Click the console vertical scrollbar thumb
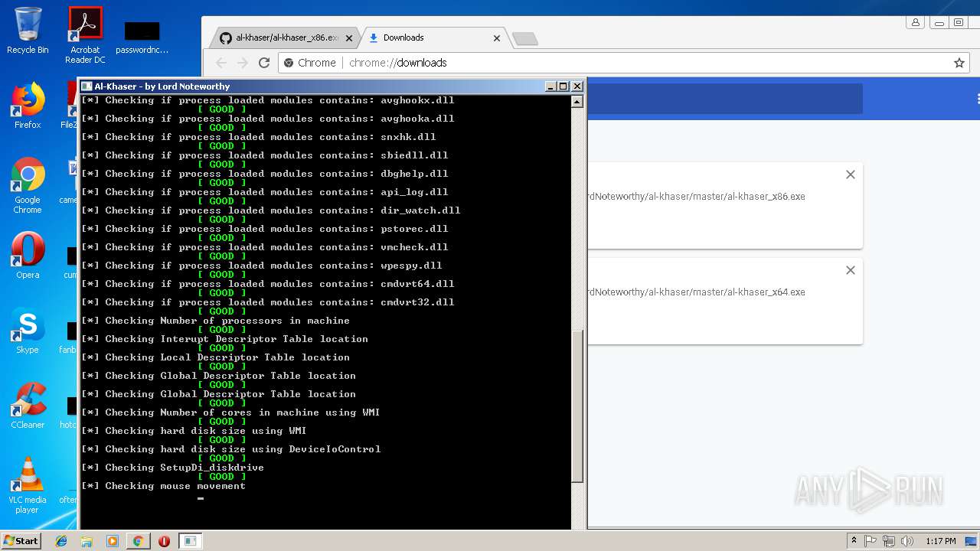This screenshot has width=980, height=551. tap(577, 406)
